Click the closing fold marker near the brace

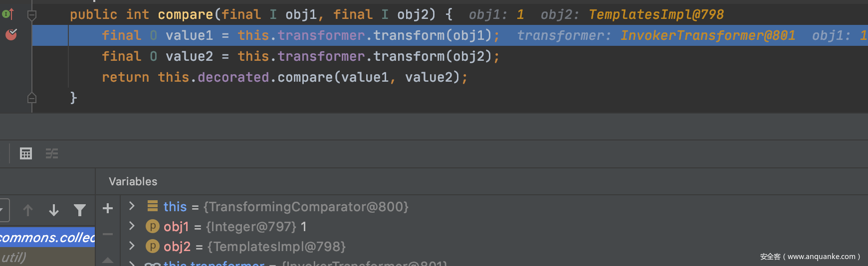(x=32, y=98)
